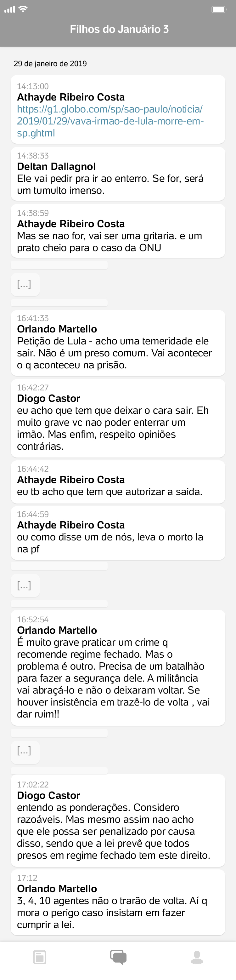Tap Orlando Martello's "Petição de Lula" message
236x980 pixels.
click(x=118, y=343)
